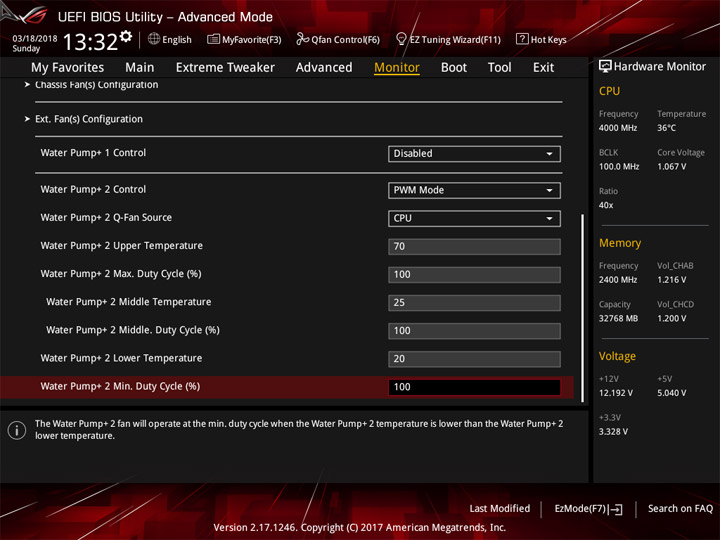Click Water Pump+ 2 Max. Duty Cycle field
The width and height of the screenshot is (720, 540).
474,275
